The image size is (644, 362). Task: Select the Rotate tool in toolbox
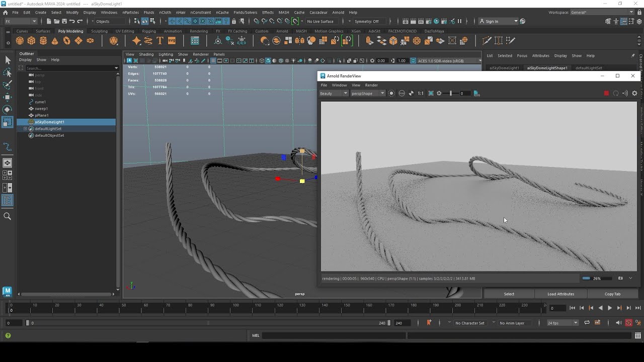click(8, 109)
